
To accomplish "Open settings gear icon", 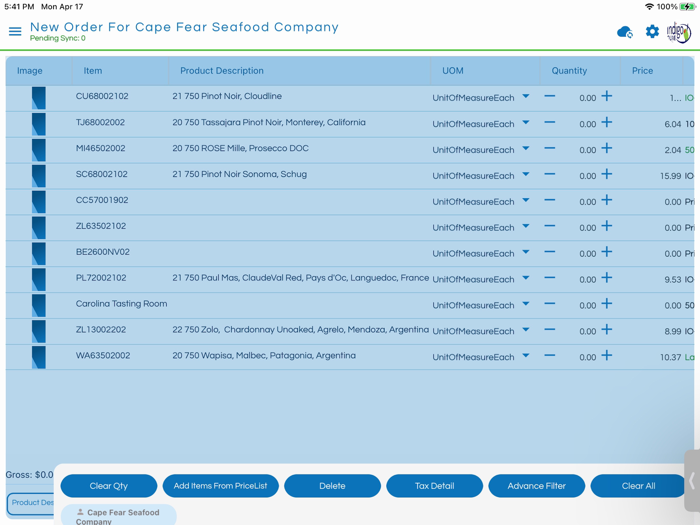I will 652,32.
